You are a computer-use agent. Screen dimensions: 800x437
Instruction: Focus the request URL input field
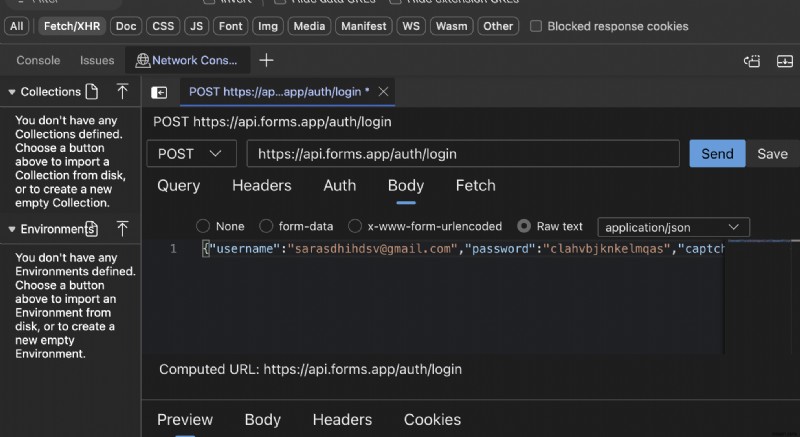pyautogui.click(x=463, y=153)
